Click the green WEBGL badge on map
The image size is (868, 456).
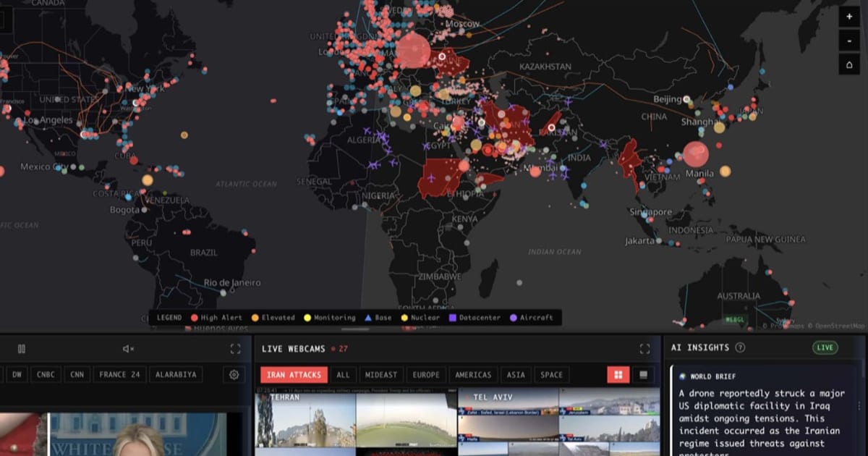[x=736, y=319]
